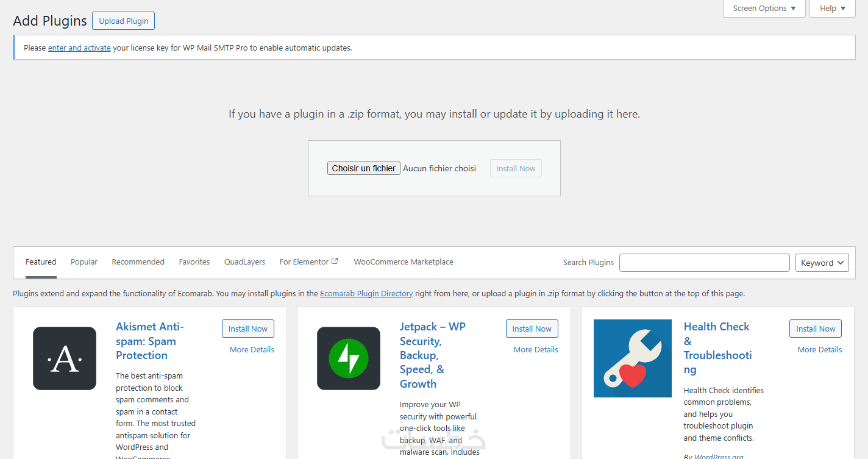Click the Jetpack Improve your WP security description
Viewport: 868px width, 459px height.
(x=439, y=429)
